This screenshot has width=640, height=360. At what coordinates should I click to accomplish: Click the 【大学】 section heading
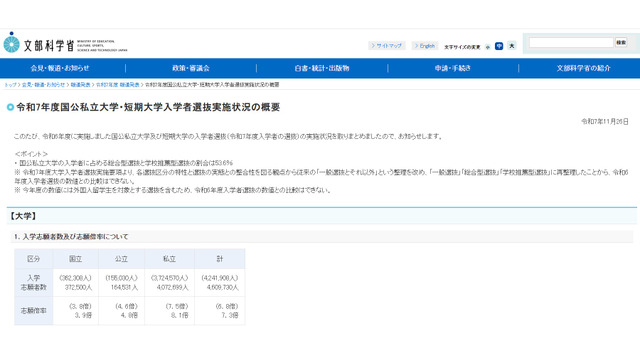point(23,216)
